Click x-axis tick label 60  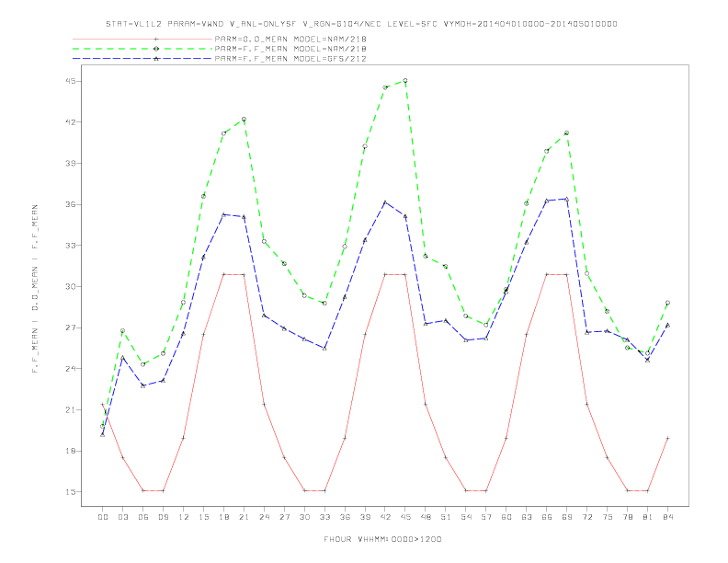pyautogui.click(x=506, y=517)
